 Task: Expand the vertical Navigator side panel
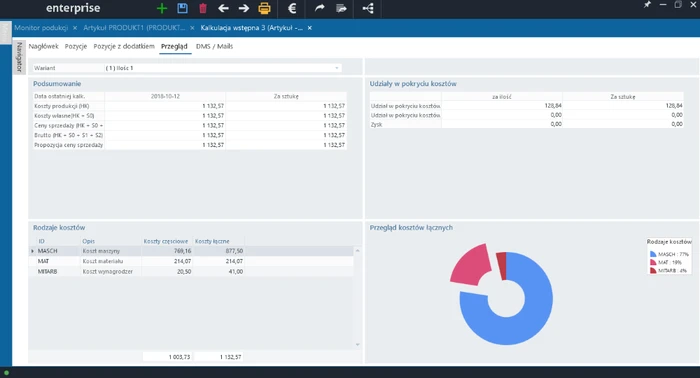coord(19,57)
